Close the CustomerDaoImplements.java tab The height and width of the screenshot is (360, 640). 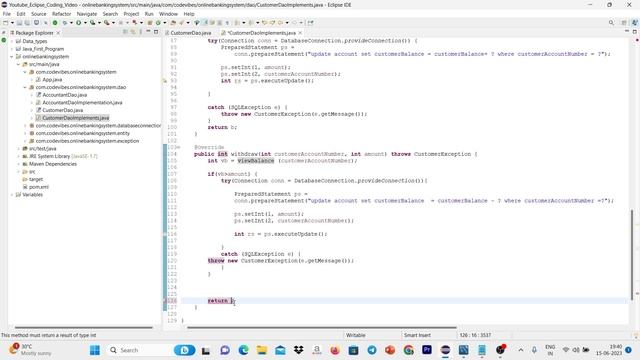[x=300, y=33]
